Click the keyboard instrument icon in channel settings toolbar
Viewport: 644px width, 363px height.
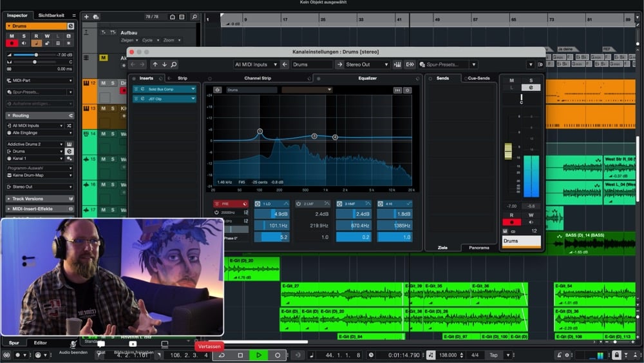coord(397,64)
